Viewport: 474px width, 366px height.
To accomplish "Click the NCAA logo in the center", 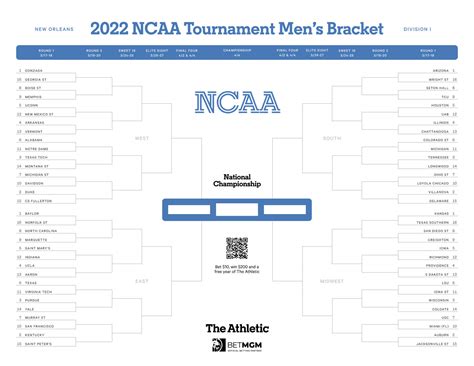I will click(237, 102).
